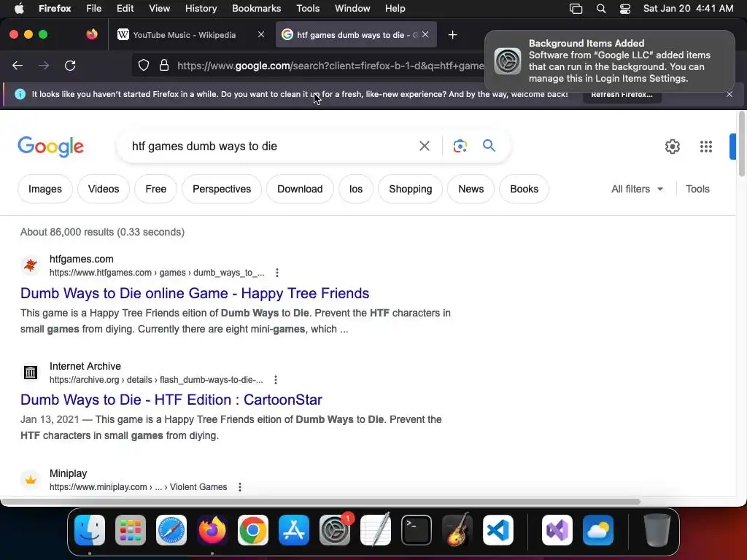
Task: Open Dumb Ways to Die online Game link
Action: 194,293
